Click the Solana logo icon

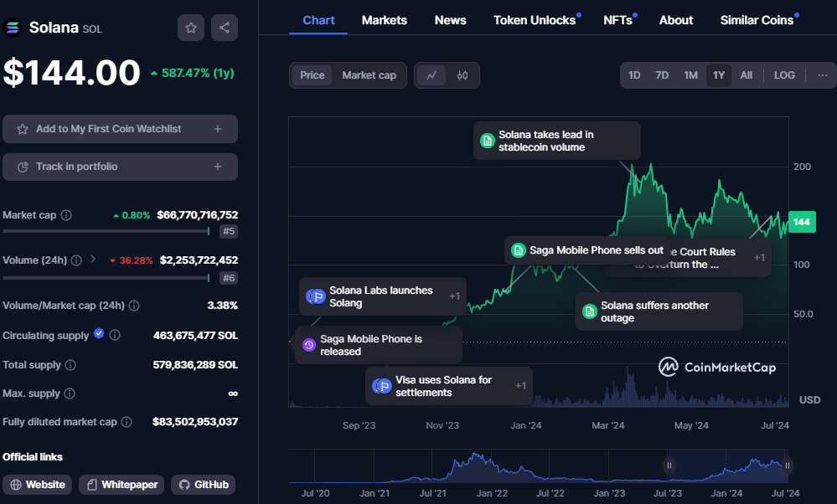13,27
